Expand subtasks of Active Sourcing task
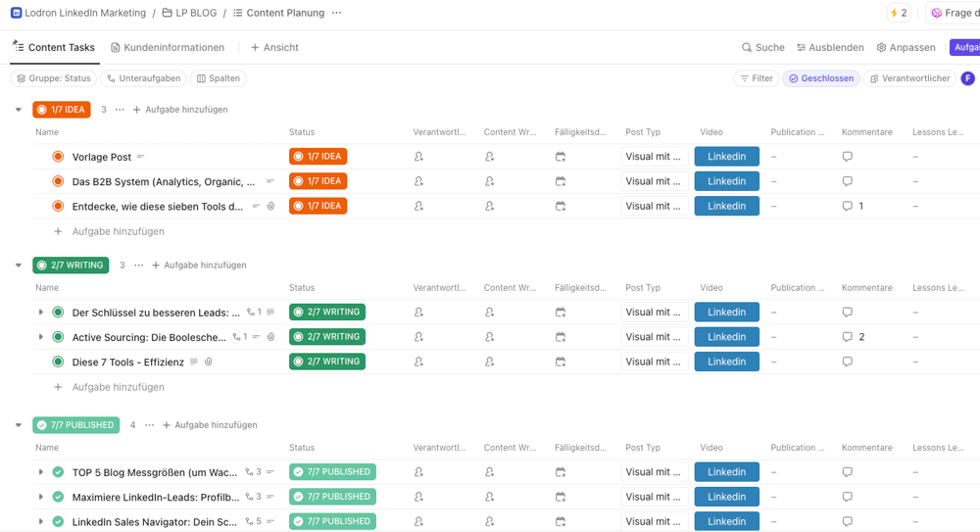The height and width of the screenshot is (532, 980). 40,336
